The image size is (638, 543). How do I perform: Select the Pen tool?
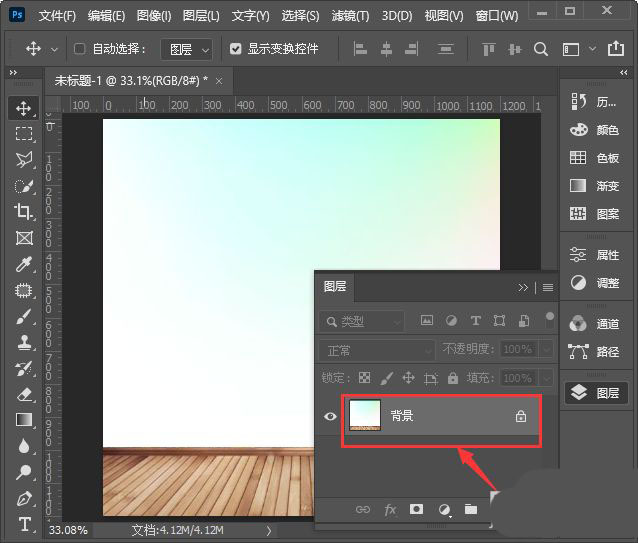pyautogui.click(x=24, y=498)
